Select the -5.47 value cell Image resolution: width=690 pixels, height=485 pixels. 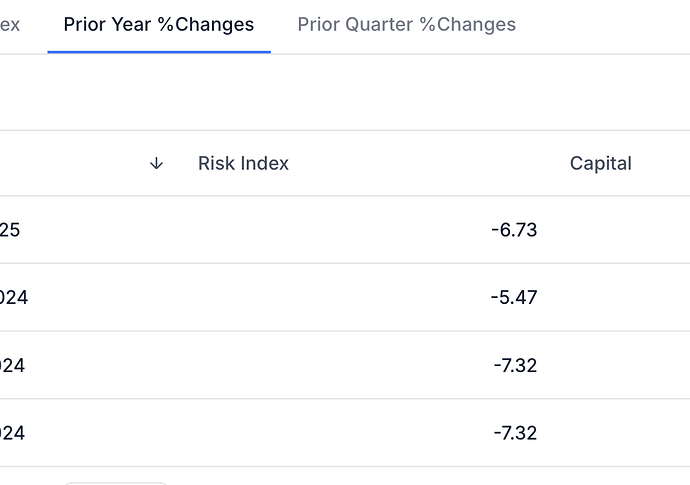point(514,298)
